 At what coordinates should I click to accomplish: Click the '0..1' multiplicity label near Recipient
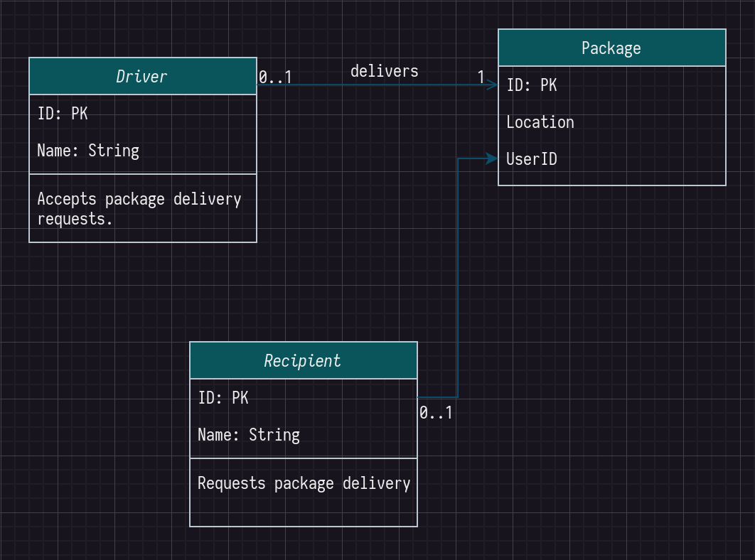click(x=436, y=413)
